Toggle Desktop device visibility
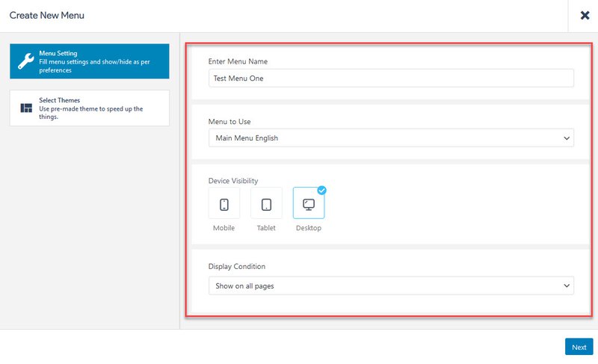 click(x=309, y=203)
